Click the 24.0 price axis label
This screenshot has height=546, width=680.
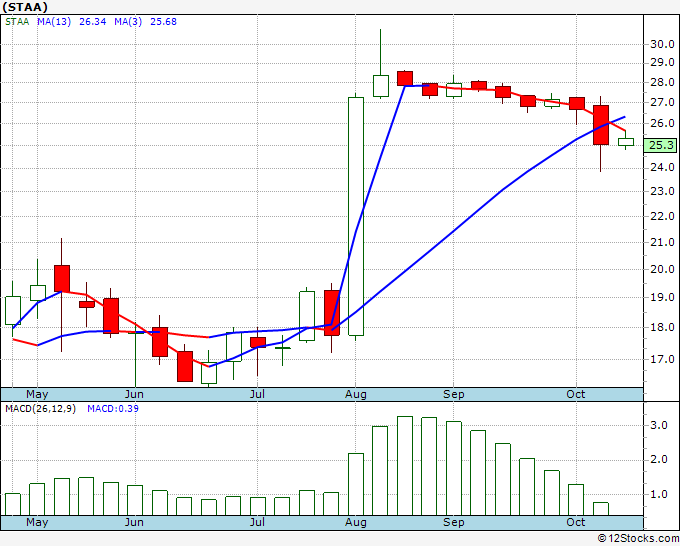coord(662,167)
